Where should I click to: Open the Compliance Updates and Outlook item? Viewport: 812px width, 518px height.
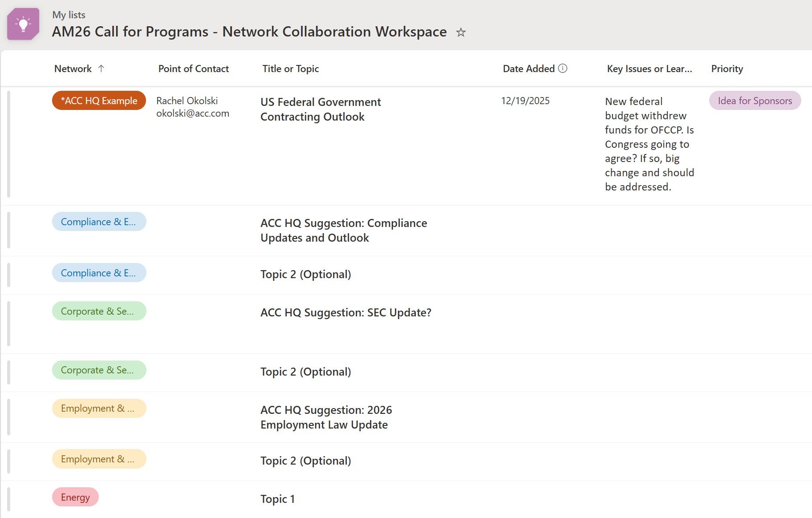[x=343, y=230]
